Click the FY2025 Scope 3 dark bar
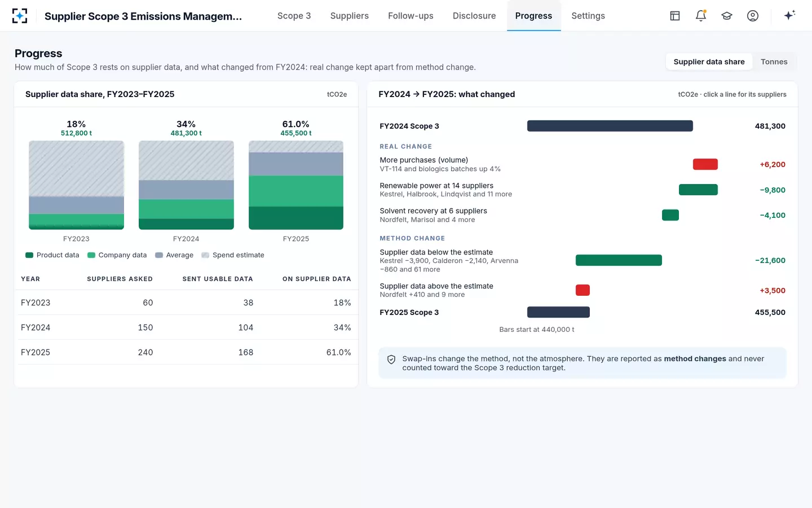This screenshot has width=812, height=508. [x=558, y=312]
